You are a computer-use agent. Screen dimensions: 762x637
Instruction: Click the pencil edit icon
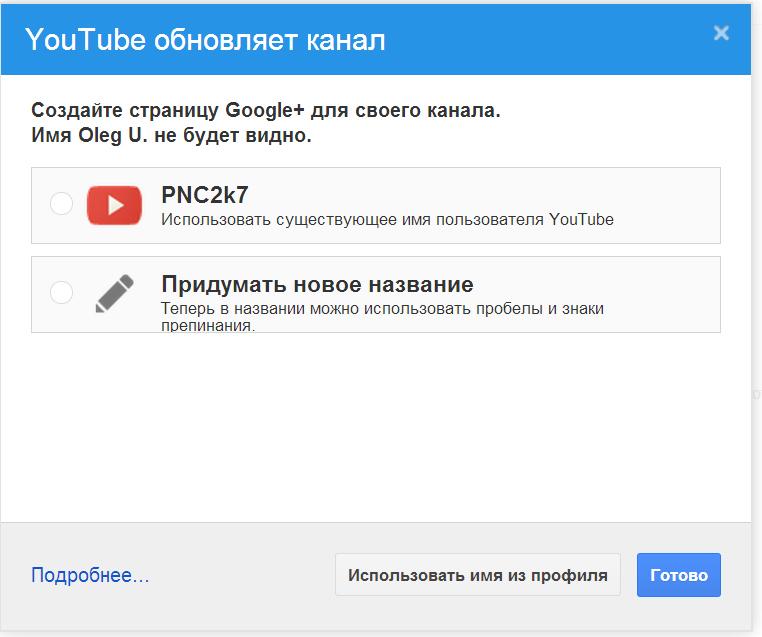(x=115, y=293)
